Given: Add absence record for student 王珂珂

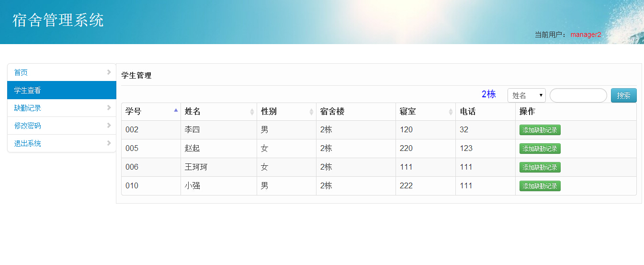Looking at the screenshot, I should 540,167.
